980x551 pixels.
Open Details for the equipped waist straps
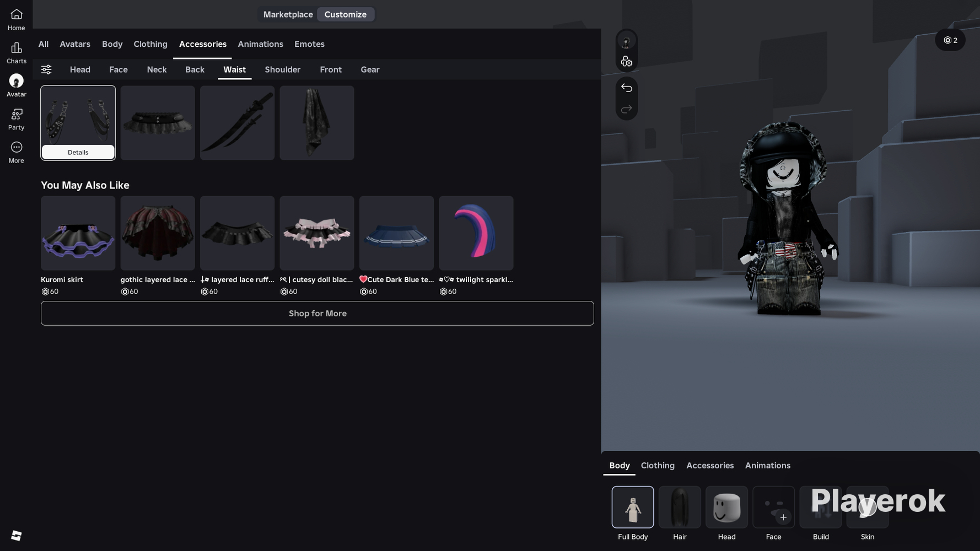pos(78,152)
